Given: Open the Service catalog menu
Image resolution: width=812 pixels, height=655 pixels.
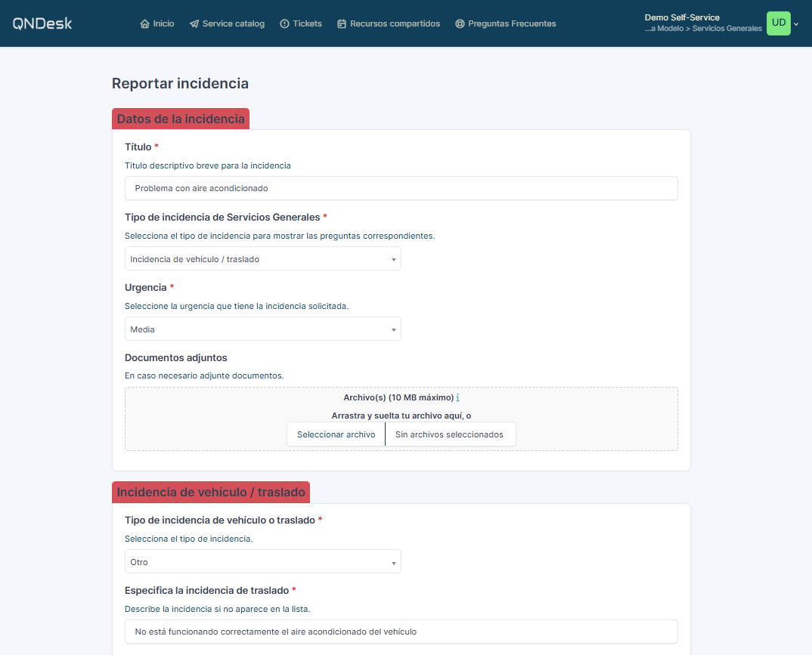Looking at the screenshot, I should click(227, 24).
